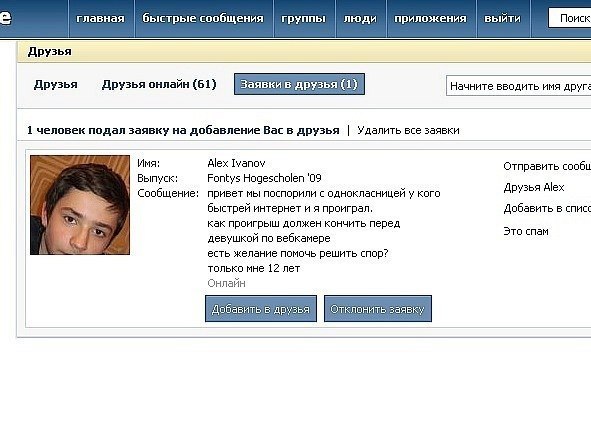591x448 pixels.
Task: Open приложения in the navigation bar
Action: click(430, 18)
